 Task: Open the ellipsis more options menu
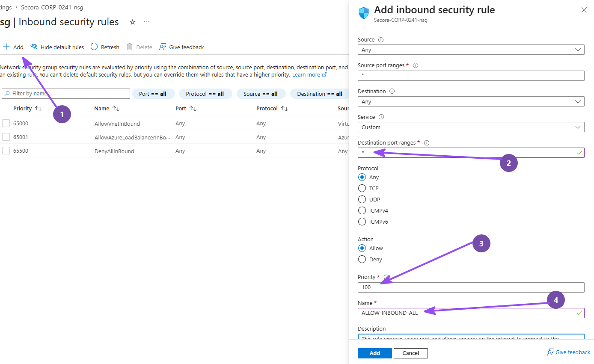(146, 22)
